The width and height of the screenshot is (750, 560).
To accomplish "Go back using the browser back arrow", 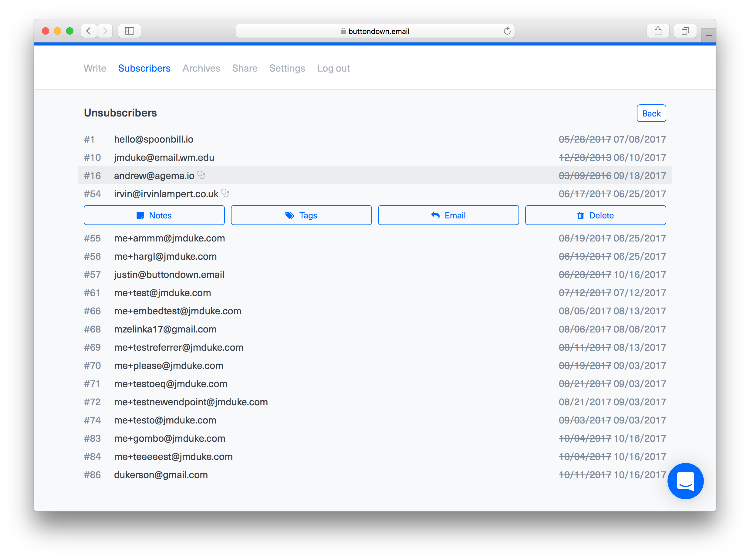I will coord(89,31).
